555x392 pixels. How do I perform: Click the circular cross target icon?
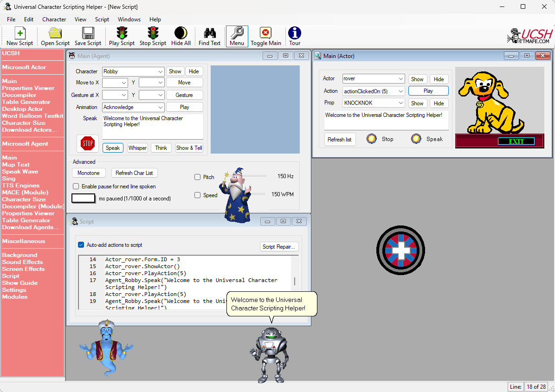[x=400, y=250]
